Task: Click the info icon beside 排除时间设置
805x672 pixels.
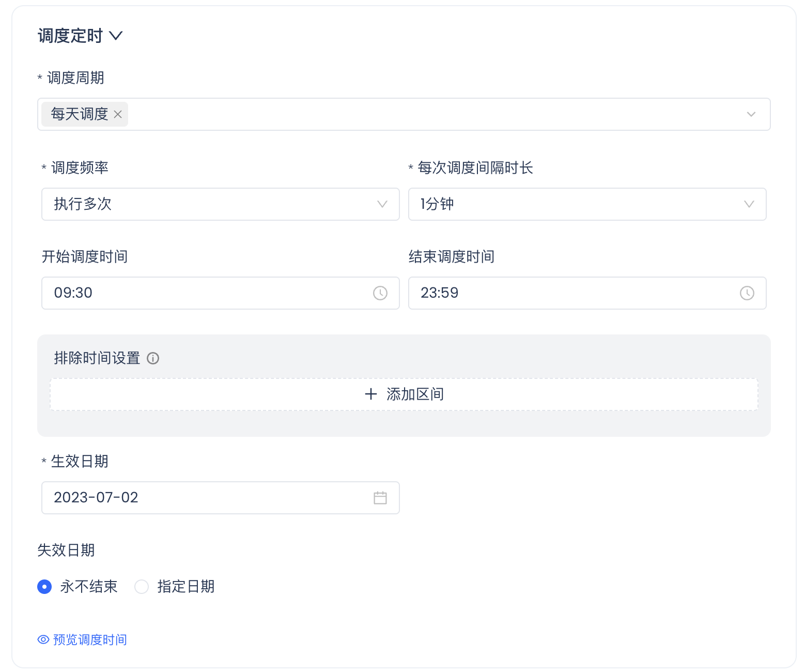Action: click(x=153, y=358)
